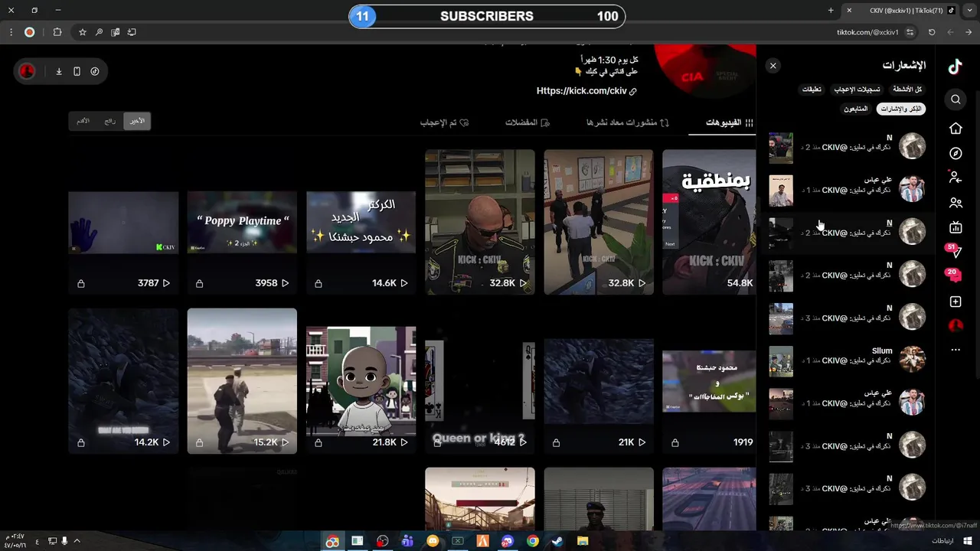The image size is (980, 551).
Task: Select the الذكر والإشارات notifications filter
Action: (901, 109)
